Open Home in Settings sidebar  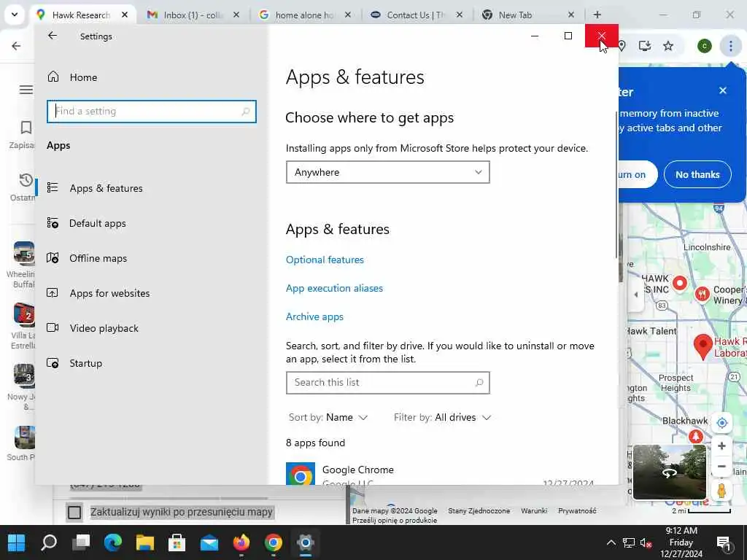[83, 77]
